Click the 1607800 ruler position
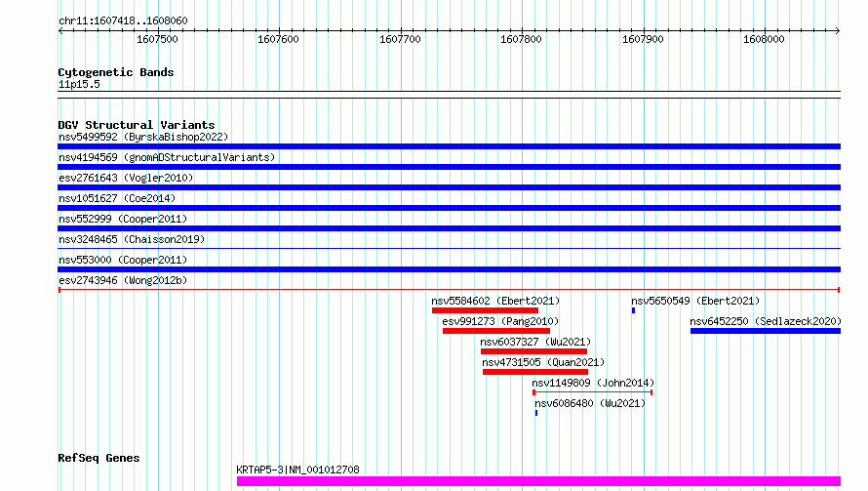The image size is (868, 491). pyautogui.click(x=522, y=39)
